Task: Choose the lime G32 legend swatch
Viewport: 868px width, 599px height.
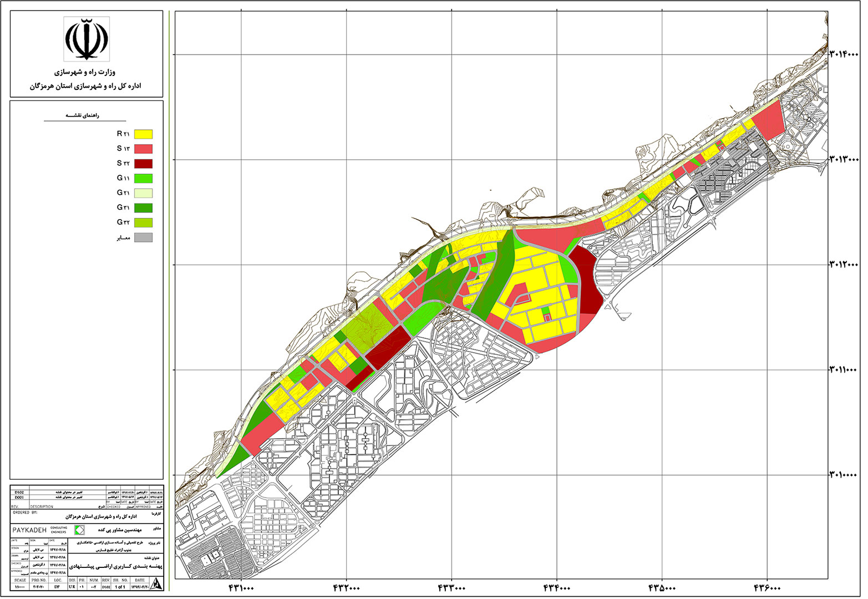Action: pyautogui.click(x=144, y=223)
